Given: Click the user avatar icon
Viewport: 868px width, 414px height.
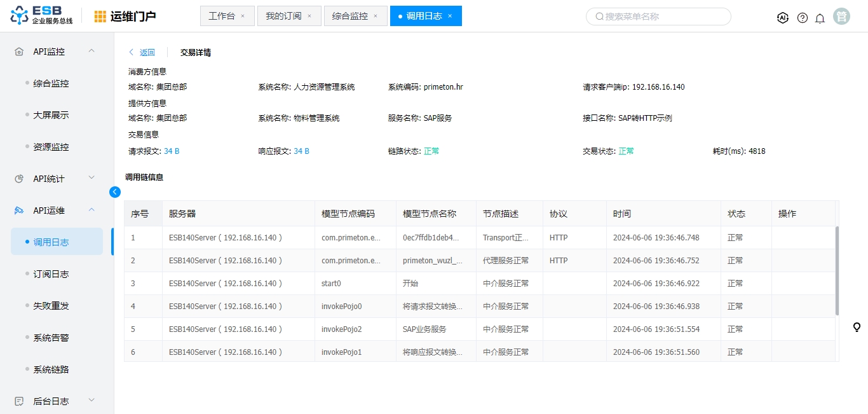Looking at the screenshot, I should pyautogui.click(x=842, y=17).
